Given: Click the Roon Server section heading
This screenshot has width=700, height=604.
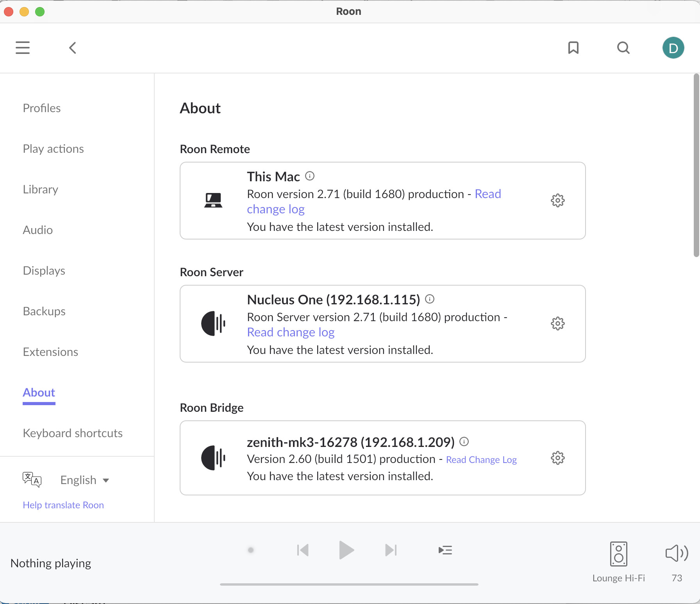Looking at the screenshot, I should coord(212,272).
